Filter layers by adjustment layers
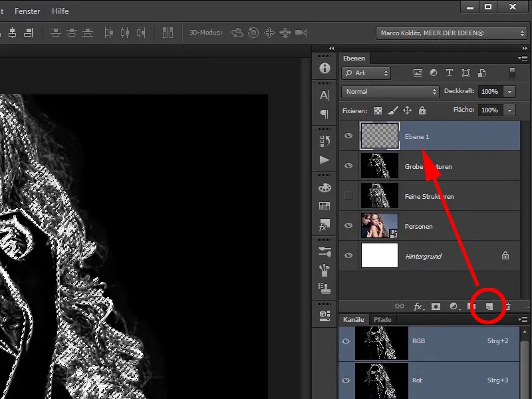Viewport: 532px width, 399px height. point(434,73)
